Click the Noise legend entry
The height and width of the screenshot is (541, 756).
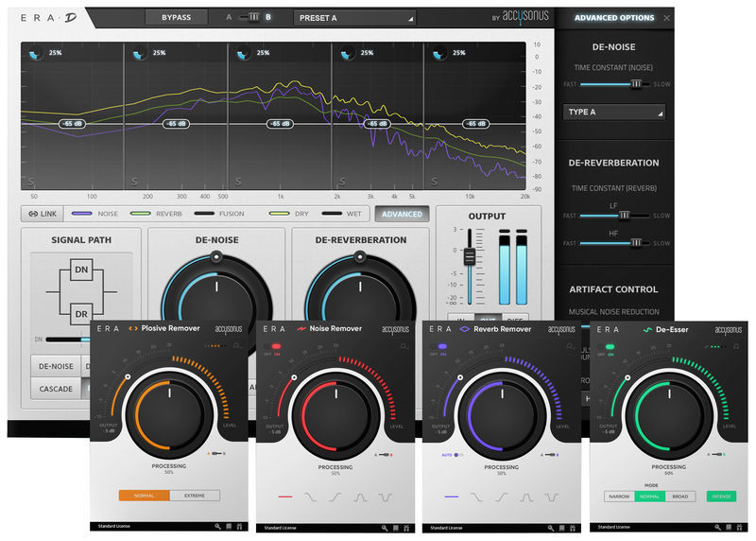[x=94, y=214]
